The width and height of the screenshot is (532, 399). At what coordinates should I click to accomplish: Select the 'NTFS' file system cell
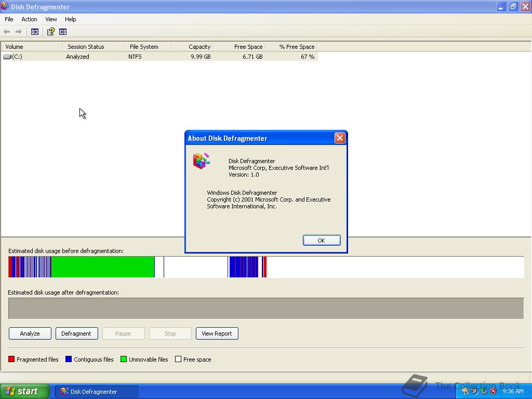coord(135,57)
